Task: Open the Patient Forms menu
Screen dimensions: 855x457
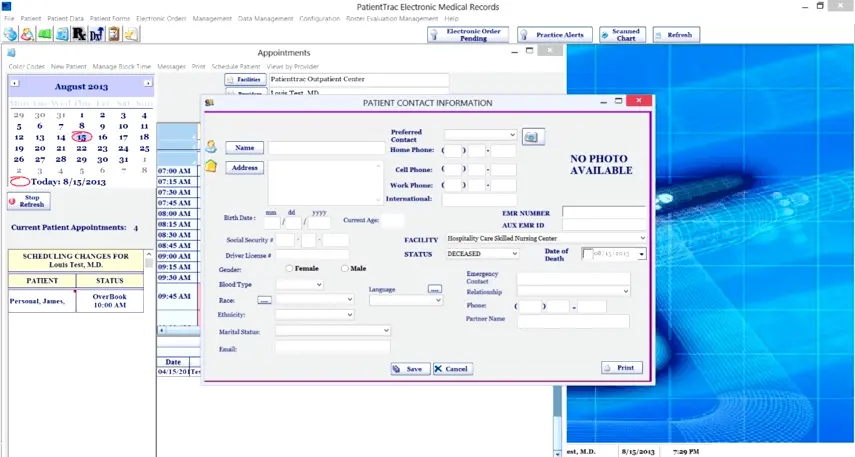Action: (110, 19)
